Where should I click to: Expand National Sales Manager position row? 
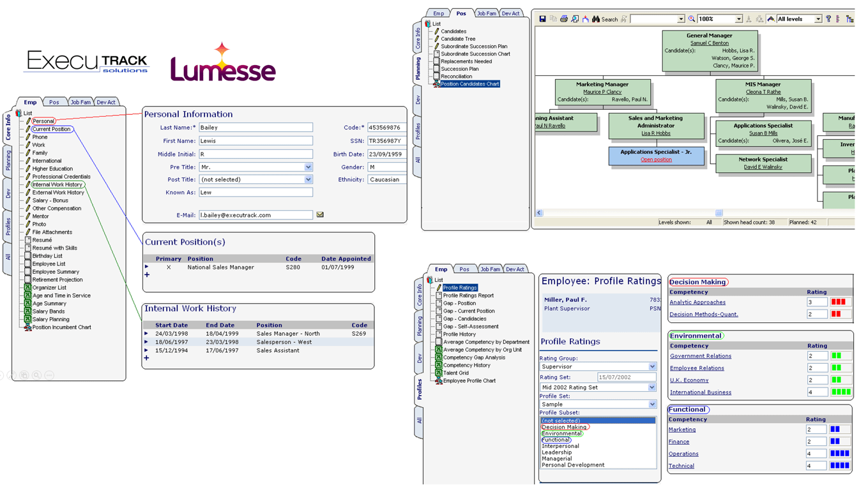[146, 267]
